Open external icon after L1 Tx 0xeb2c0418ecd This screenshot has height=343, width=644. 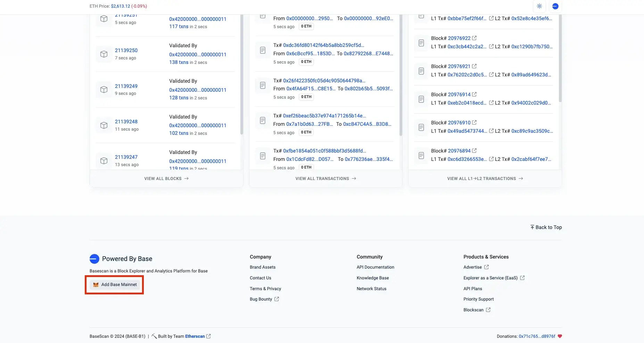(x=491, y=103)
